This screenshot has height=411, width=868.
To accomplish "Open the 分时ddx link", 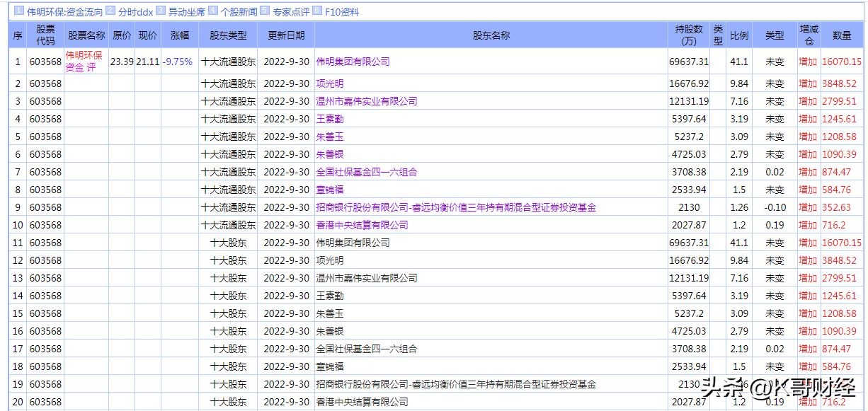I will (x=135, y=12).
